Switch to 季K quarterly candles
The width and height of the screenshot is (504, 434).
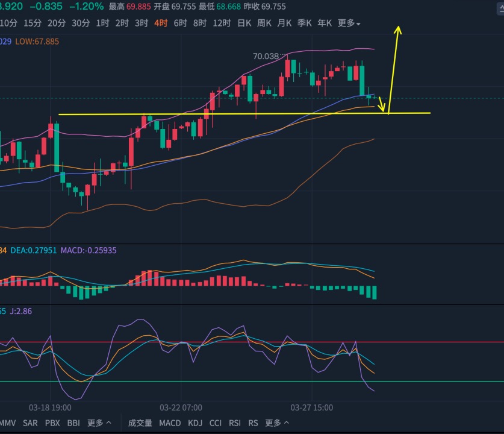click(x=305, y=23)
